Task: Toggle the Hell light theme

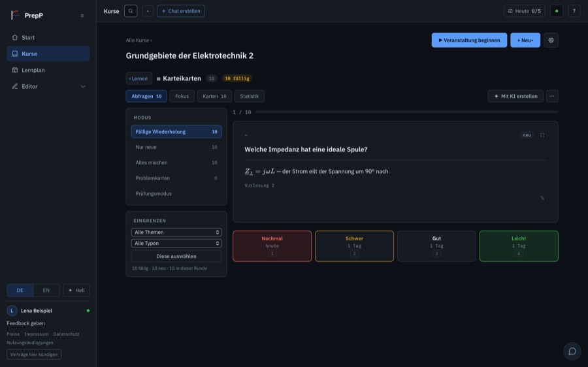Action: tap(76, 290)
